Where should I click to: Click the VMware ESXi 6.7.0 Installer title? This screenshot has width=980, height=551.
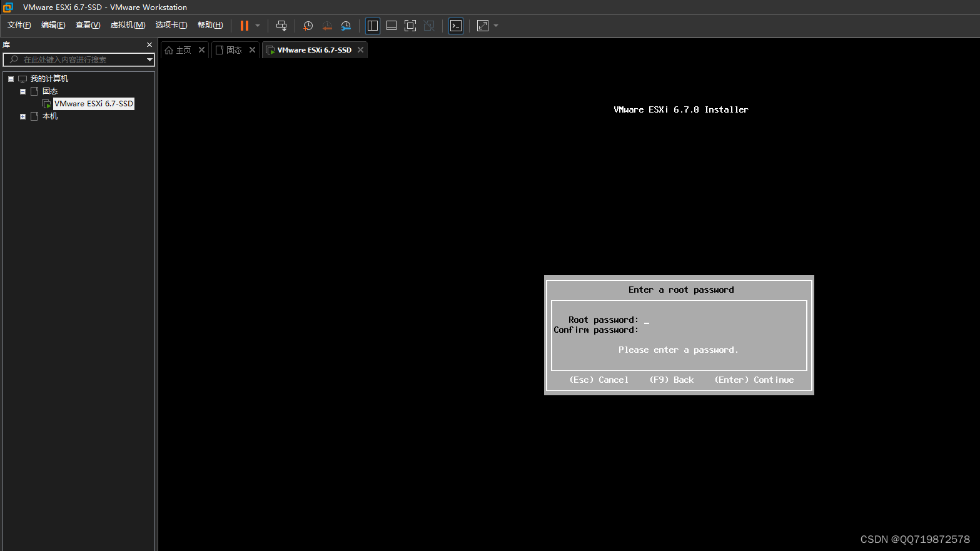coord(681,109)
